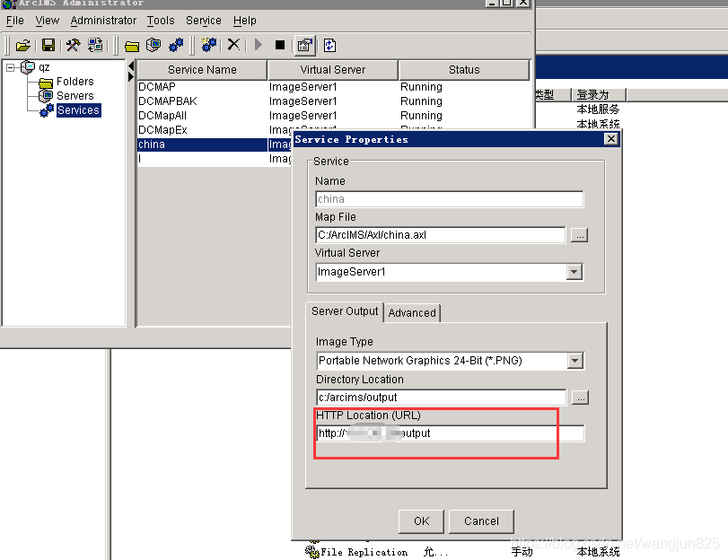Viewport: 728px width, 560px height.
Task: Click the Open configuration folder icon
Action: pos(22,45)
